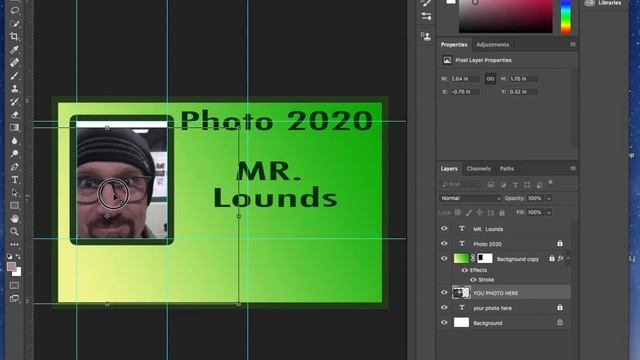The height and width of the screenshot is (360, 640).
Task: Select the Pen tool
Action: pyautogui.click(x=15, y=167)
